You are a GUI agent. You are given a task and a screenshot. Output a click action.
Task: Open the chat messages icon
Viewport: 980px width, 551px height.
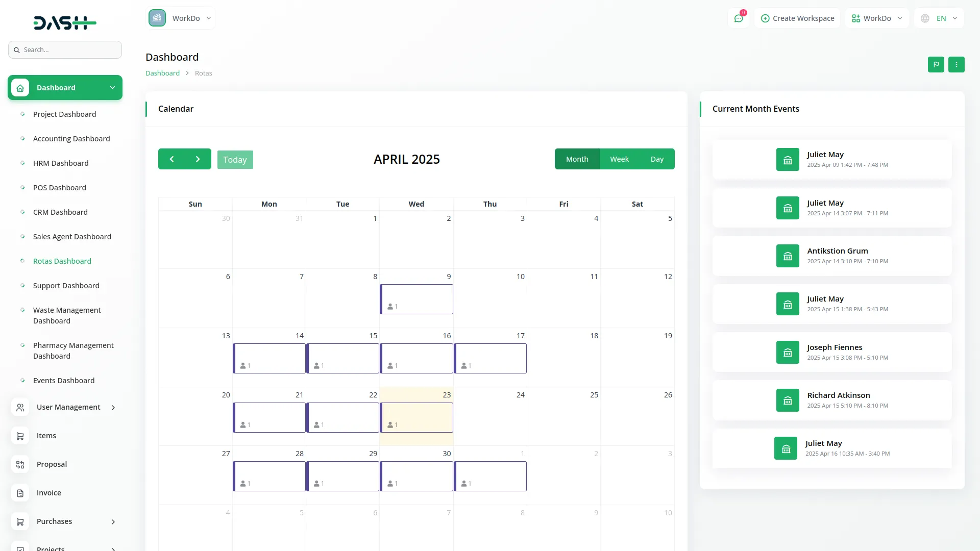(738, 18)
